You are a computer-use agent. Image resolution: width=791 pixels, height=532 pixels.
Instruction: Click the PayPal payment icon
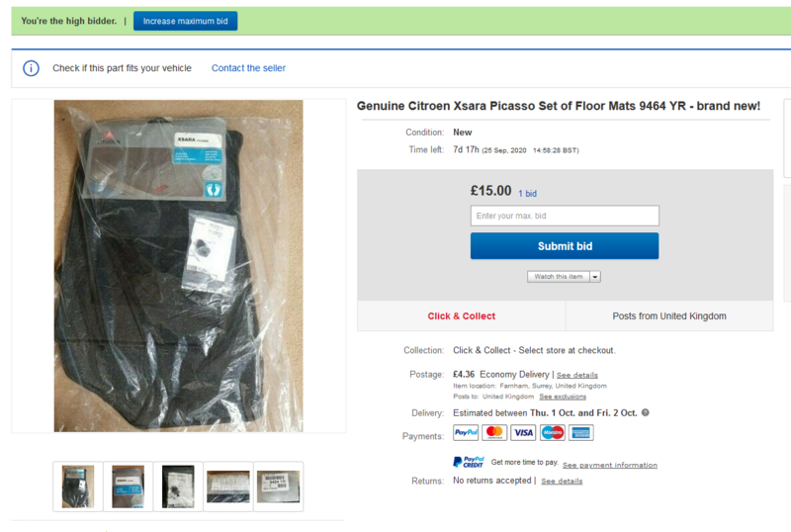click(466, 432)
